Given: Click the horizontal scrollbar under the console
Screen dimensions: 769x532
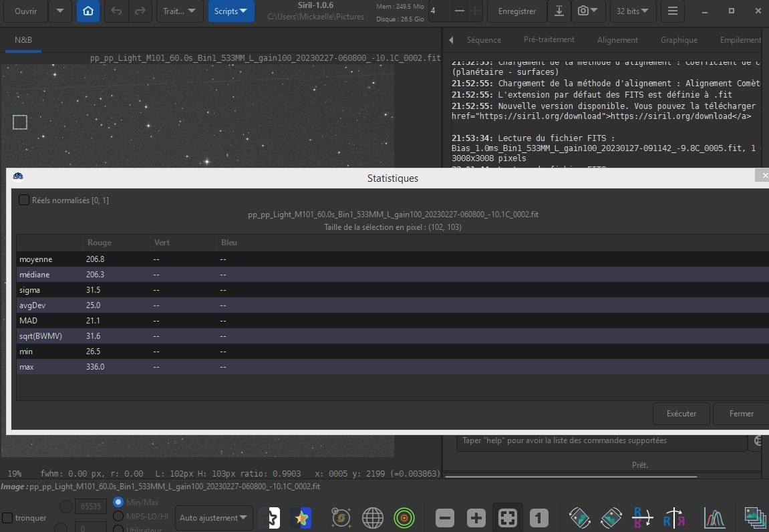Looking at the screenshot, I should pos(571,476).
